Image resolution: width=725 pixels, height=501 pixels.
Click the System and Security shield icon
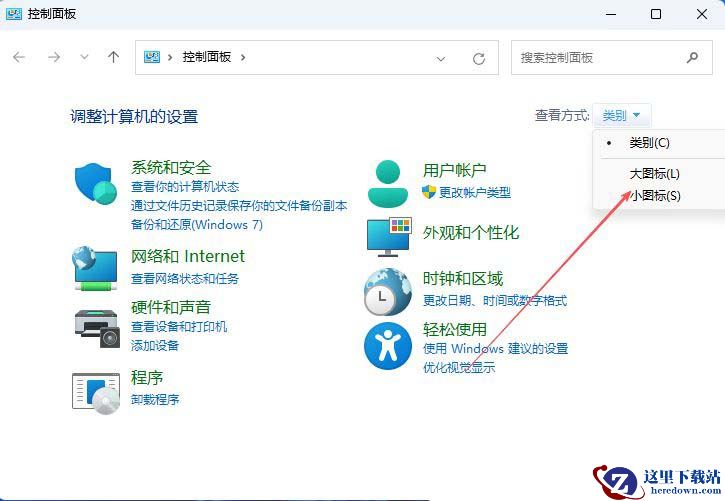tap(96, 183)
